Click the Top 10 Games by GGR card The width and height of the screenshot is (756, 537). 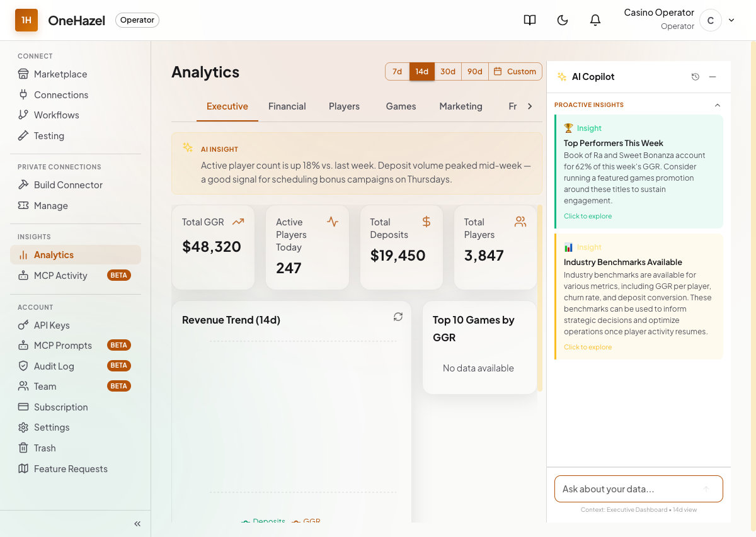pos(479,348)
